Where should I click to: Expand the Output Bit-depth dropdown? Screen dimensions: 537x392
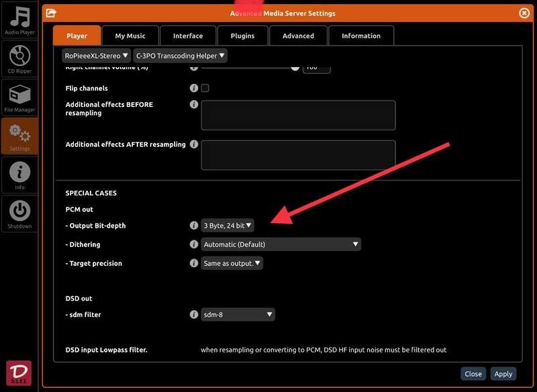(228, 226)
